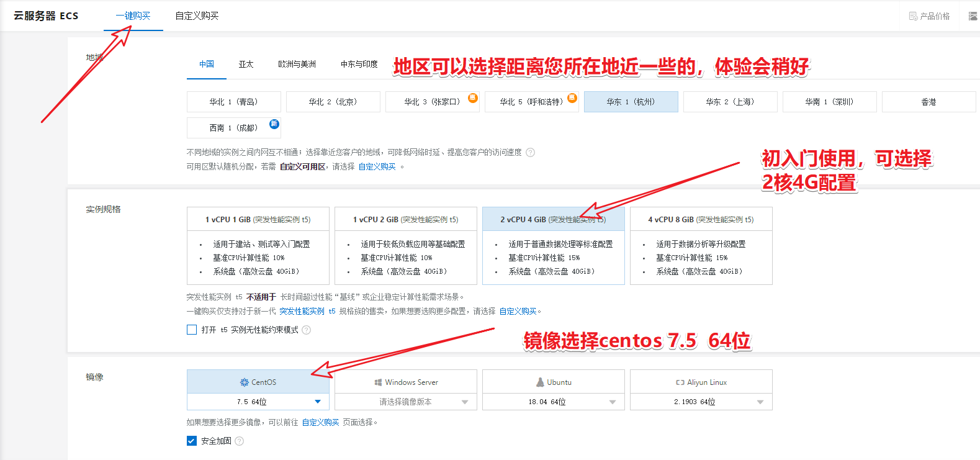
Task: Choose region 华东 2 (上海)
Action: (x=731, y=102)
